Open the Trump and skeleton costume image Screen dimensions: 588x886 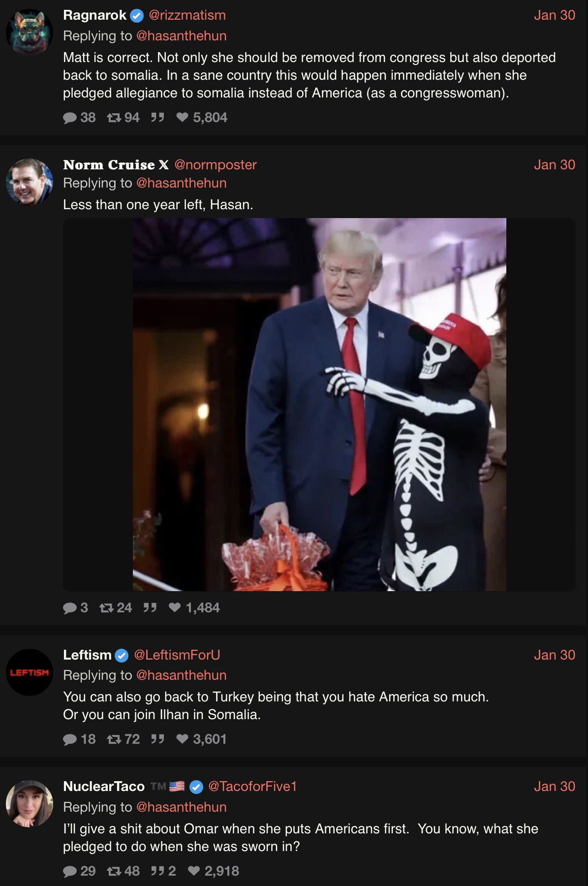[x=319, y=405]
